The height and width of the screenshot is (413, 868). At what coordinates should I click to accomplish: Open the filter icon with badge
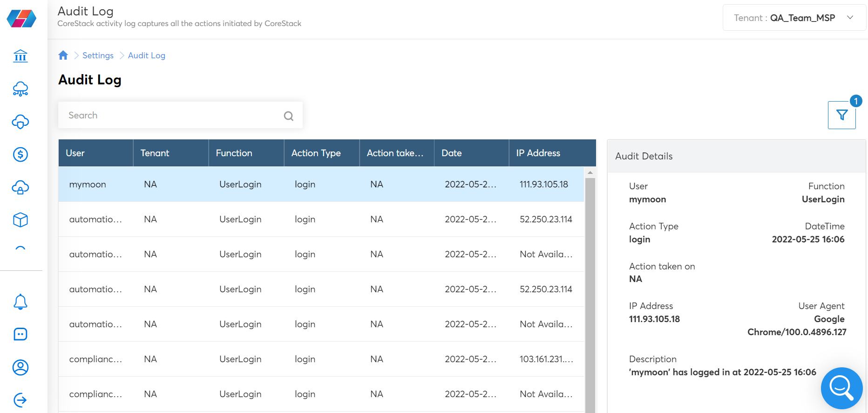pos(841,115)
